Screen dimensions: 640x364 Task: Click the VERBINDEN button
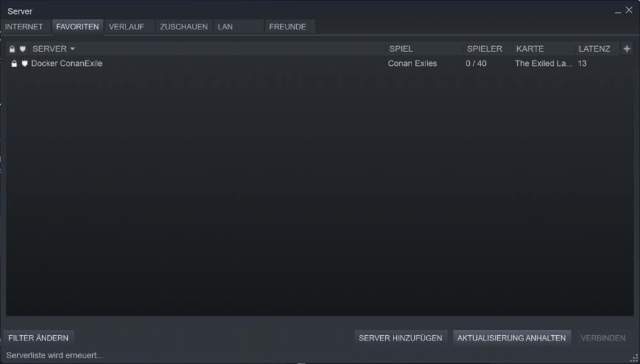[604, 338]
